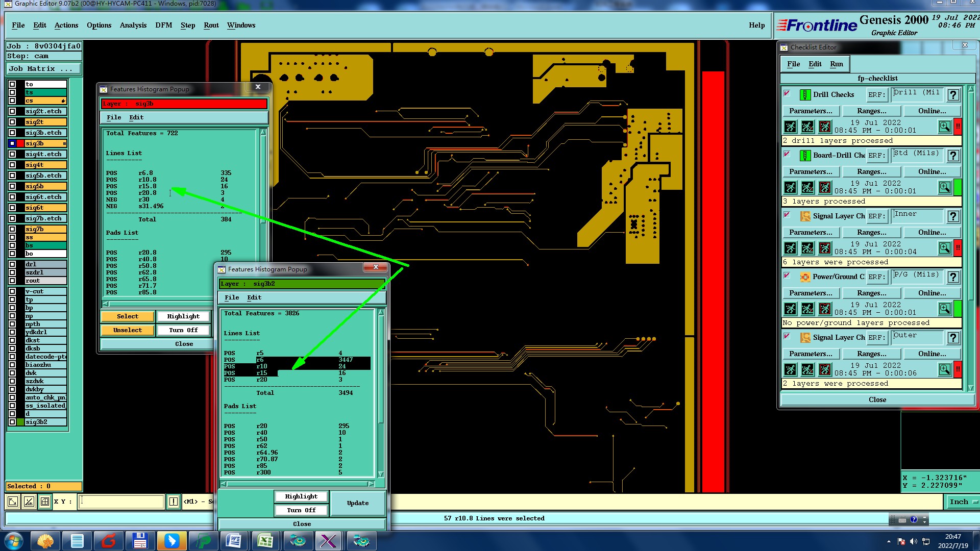Click the green status indicator for Board-Drill Checks
The image size is (980, 551).
click(958, 187)
